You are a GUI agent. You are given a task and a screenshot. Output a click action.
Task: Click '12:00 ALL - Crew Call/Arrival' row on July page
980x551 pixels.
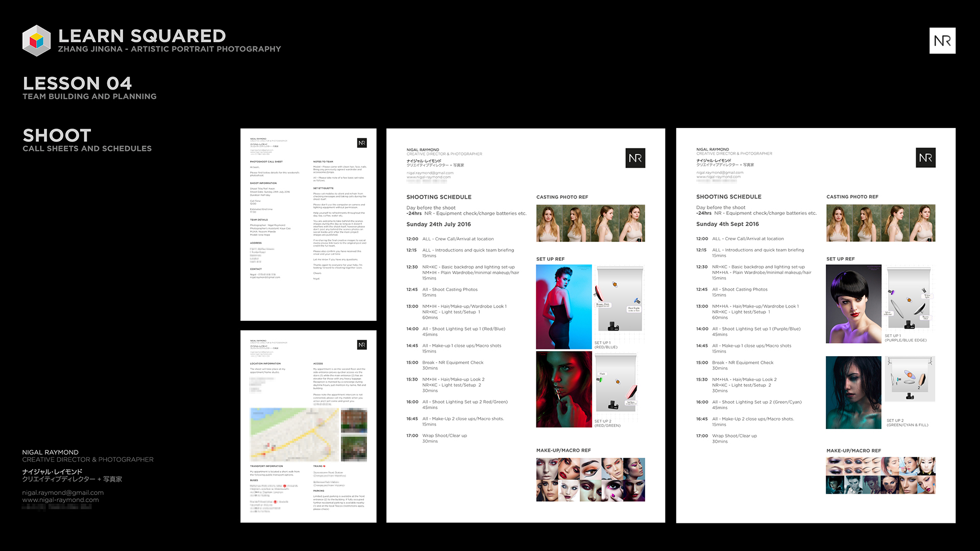[450, 239]
